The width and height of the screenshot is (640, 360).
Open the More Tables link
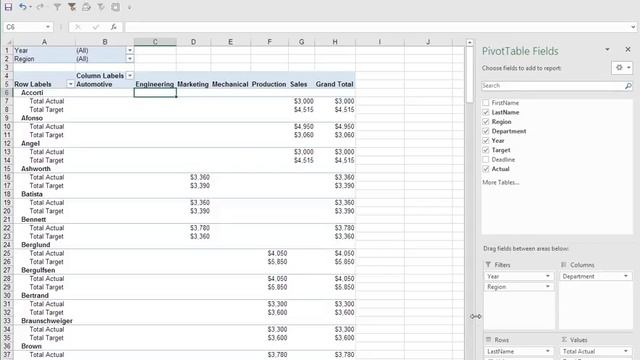[501, 182]
